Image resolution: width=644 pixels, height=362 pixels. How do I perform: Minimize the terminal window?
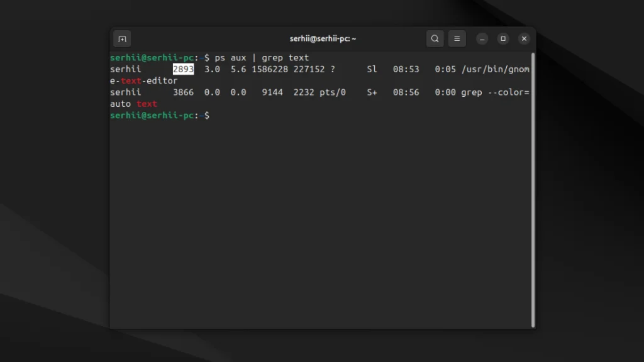[482, 38]
